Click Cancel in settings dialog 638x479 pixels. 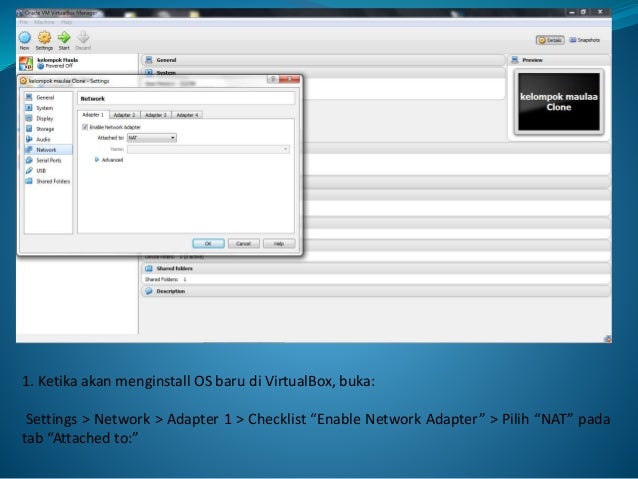tap(243, 243)
